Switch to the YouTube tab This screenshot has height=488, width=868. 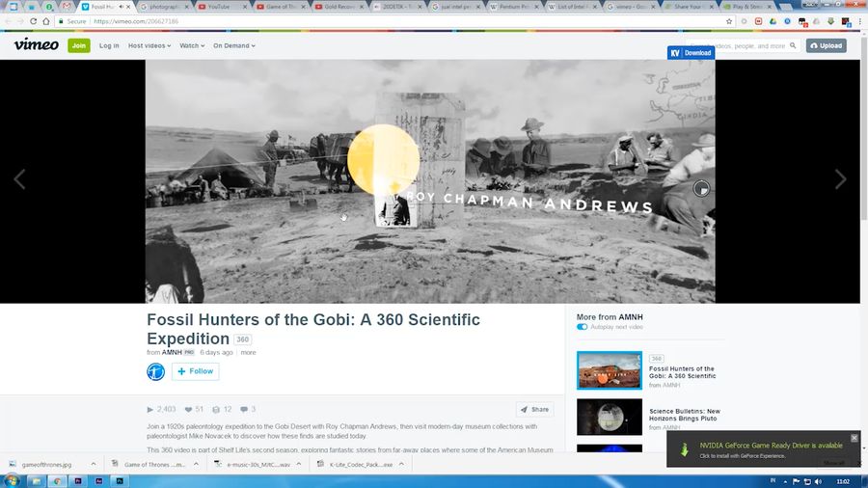click(x=221, y=7)
